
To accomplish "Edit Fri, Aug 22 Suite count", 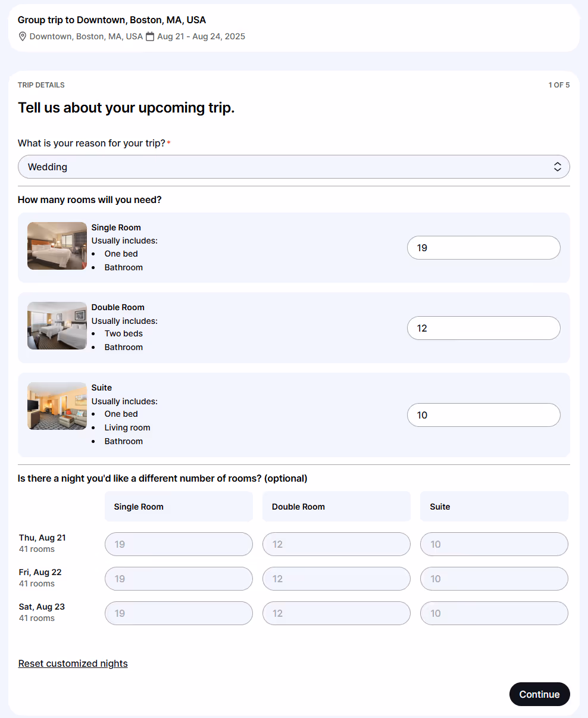I will 494,579.
